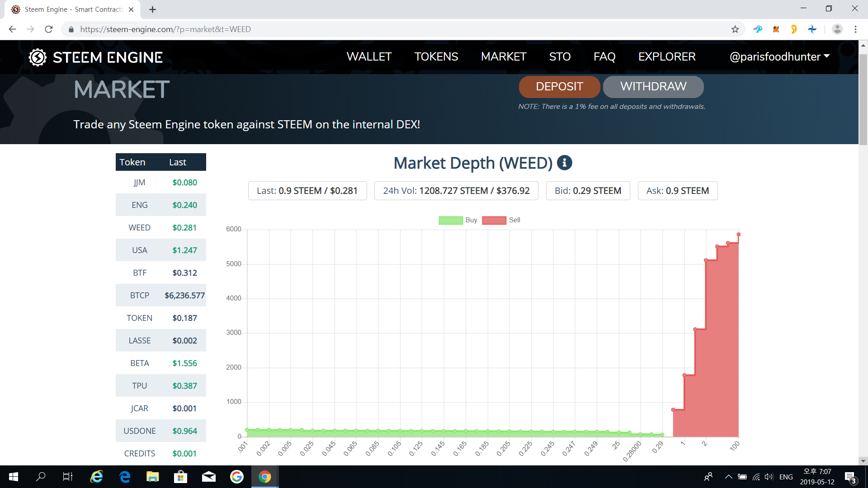
Task: Open the Chrome profile avatar
Action: [x=837, y=29]
